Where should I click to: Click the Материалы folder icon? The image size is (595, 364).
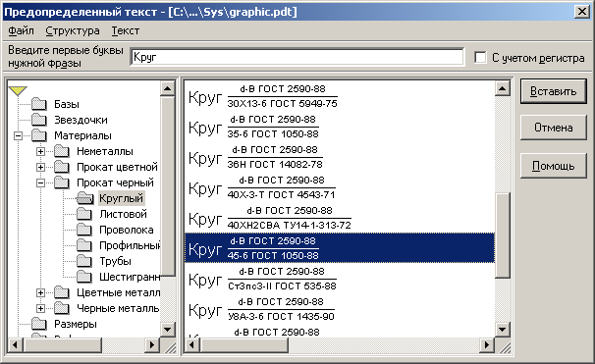38,135
